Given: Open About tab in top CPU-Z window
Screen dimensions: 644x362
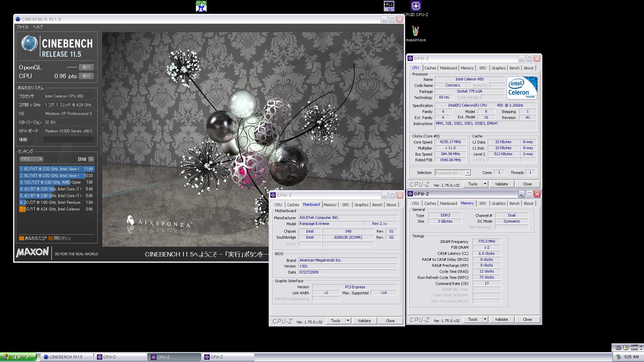Looking at the screenshot, I should 528,68.
